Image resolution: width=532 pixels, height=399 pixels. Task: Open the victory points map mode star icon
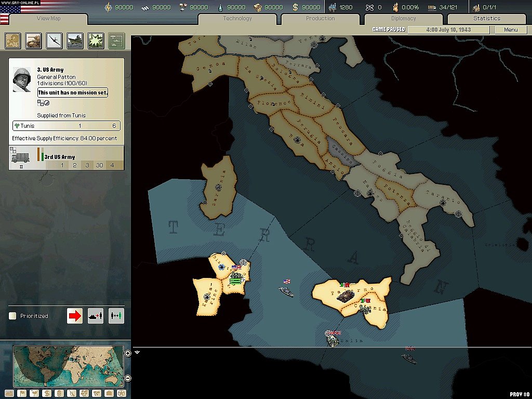121,393
